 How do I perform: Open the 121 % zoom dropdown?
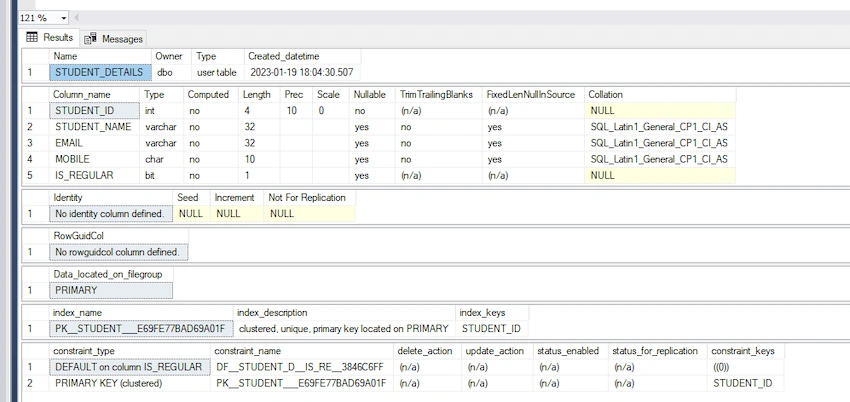[x=63, y=18]
